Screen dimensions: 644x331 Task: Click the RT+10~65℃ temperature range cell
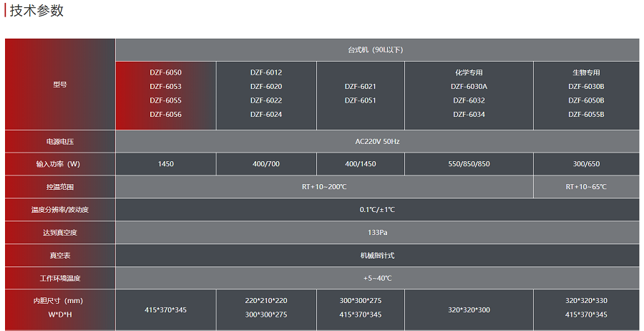pos(586,187)
